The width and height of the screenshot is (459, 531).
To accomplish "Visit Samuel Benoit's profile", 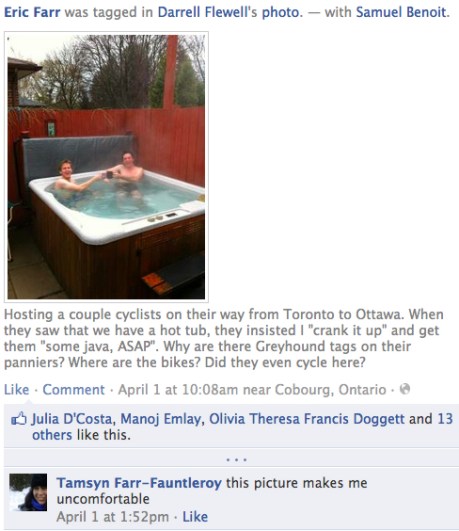I will tap(401, 12).
